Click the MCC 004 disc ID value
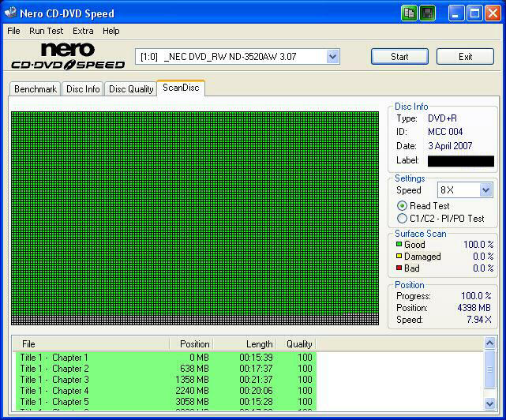 pos(445,132)
